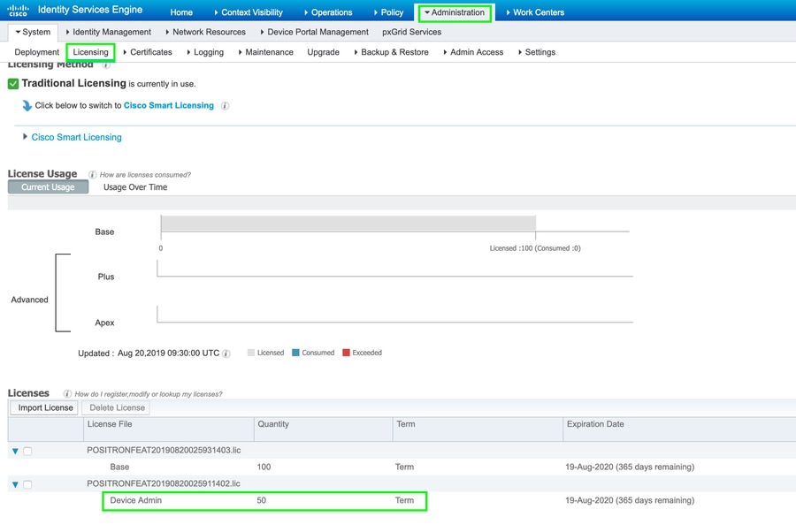Click the Delete License button
The image size is (796, 532).
(117, 407)
